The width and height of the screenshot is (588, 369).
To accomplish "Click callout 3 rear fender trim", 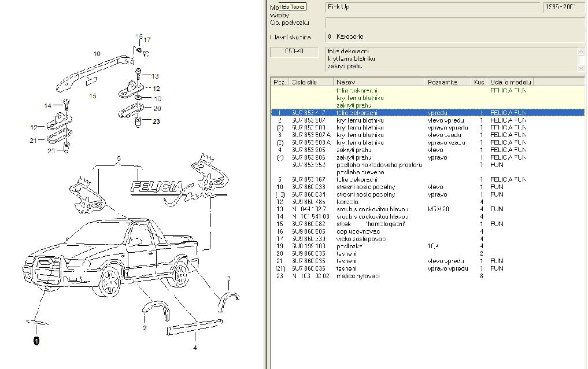I will coord(229,278).
